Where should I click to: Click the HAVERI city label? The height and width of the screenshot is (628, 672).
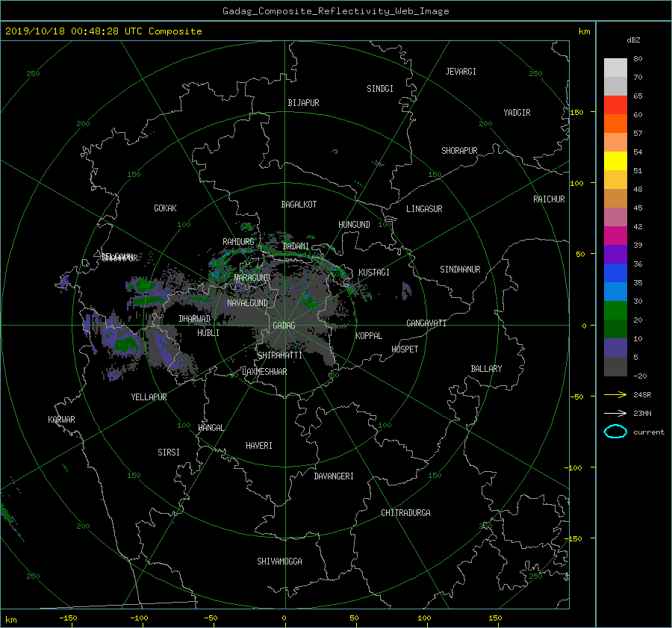coord(259,446)
